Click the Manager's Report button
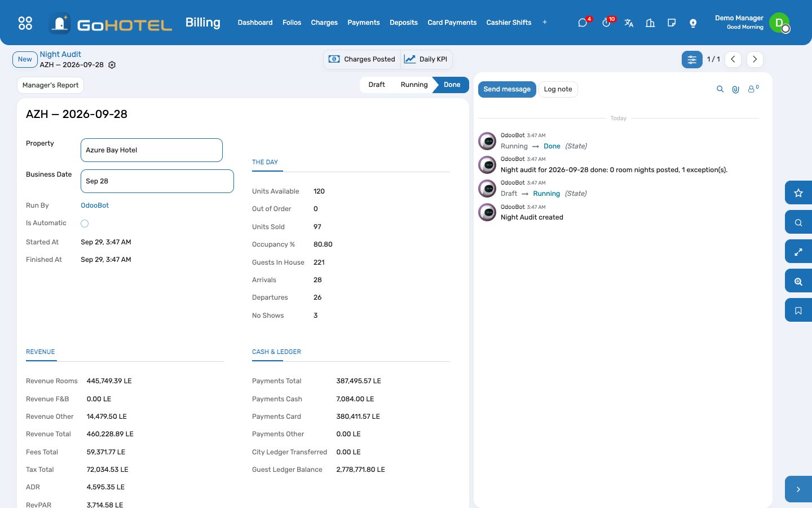This screenshot has width=812, height=508. tap(50, 85)
